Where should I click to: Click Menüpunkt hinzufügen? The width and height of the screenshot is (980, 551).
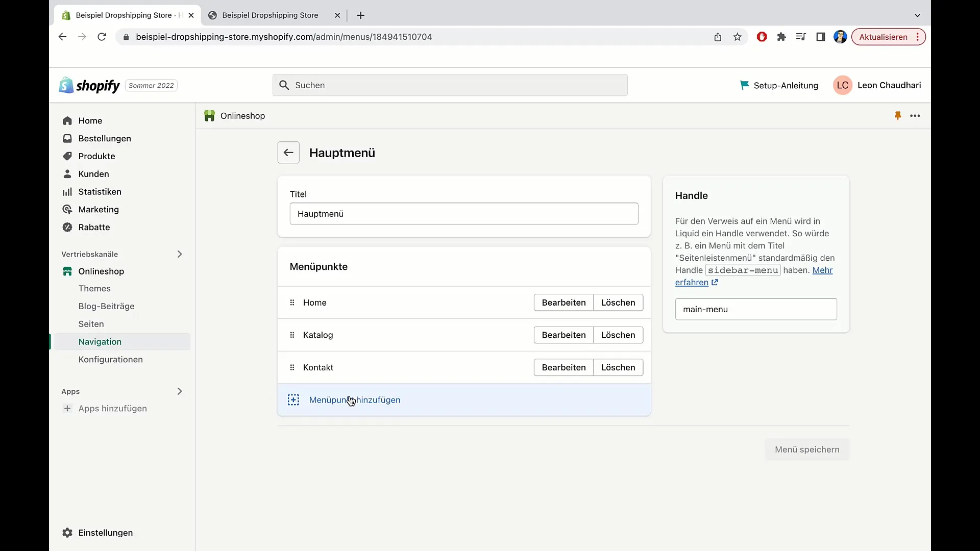pos(464,400)
